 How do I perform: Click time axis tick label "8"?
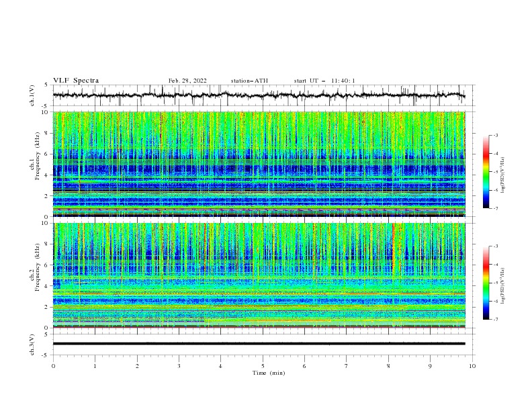coord(388,366)
